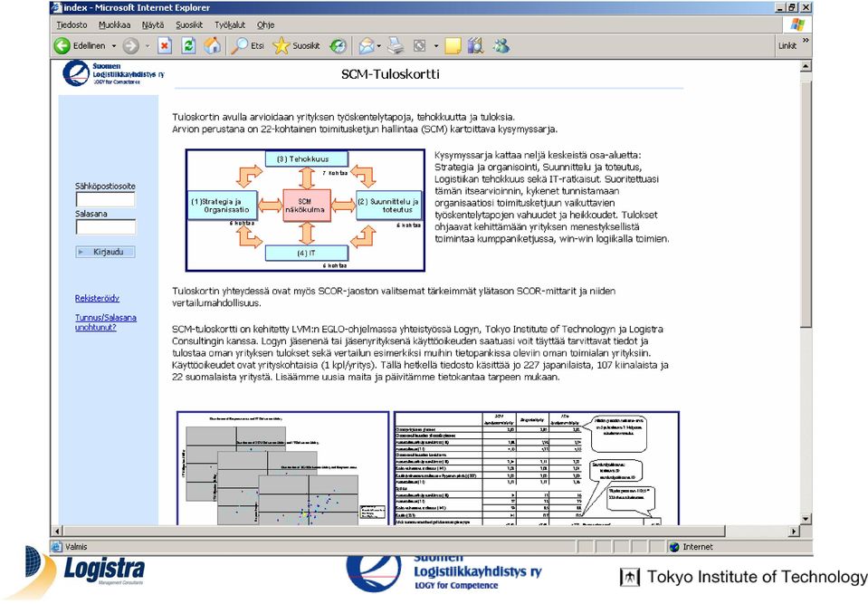Minimize the Internet Explorer window
This screenshot has height=604, width=868.
[780, 8]
